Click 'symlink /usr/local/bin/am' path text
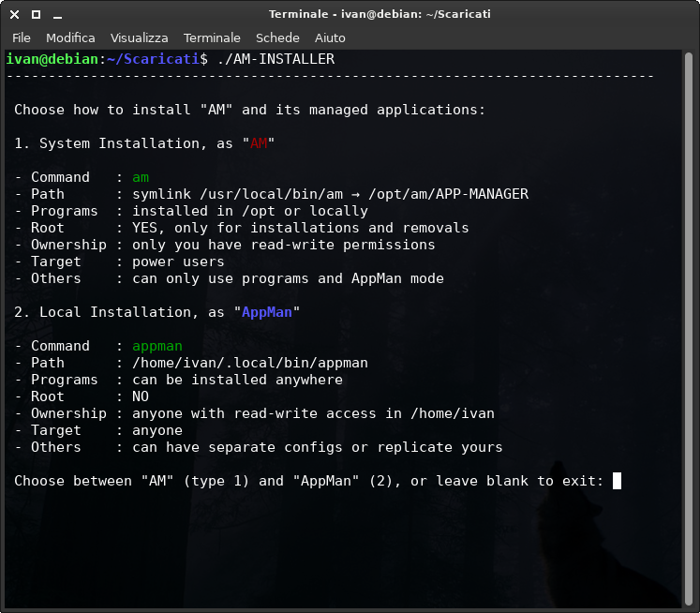700x613 pixels. click(237, 194)
